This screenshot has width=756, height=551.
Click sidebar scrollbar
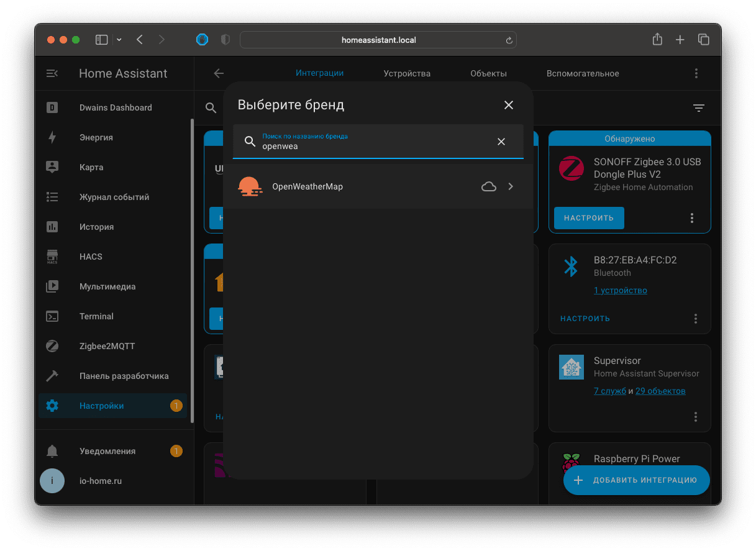(x=192, y=270)
